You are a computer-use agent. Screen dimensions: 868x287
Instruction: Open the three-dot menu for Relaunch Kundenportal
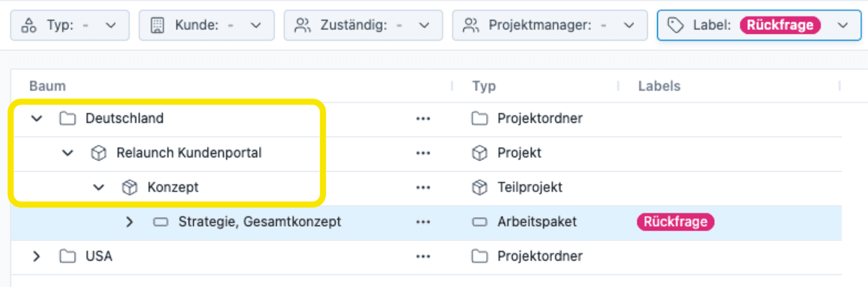(x=423, y=153)
